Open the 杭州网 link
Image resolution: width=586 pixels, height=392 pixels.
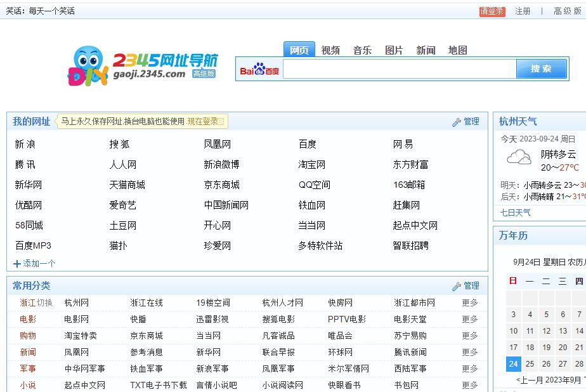tap(77, 303)
